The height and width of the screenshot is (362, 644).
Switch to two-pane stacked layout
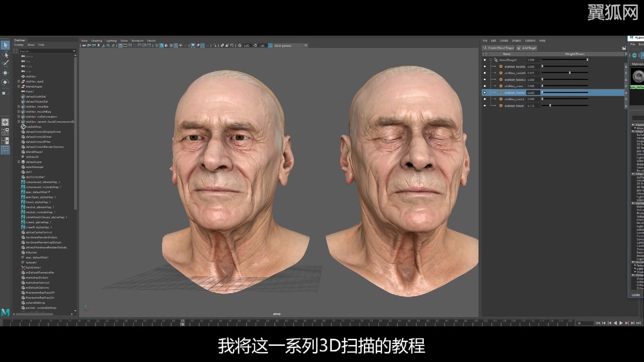5,140
